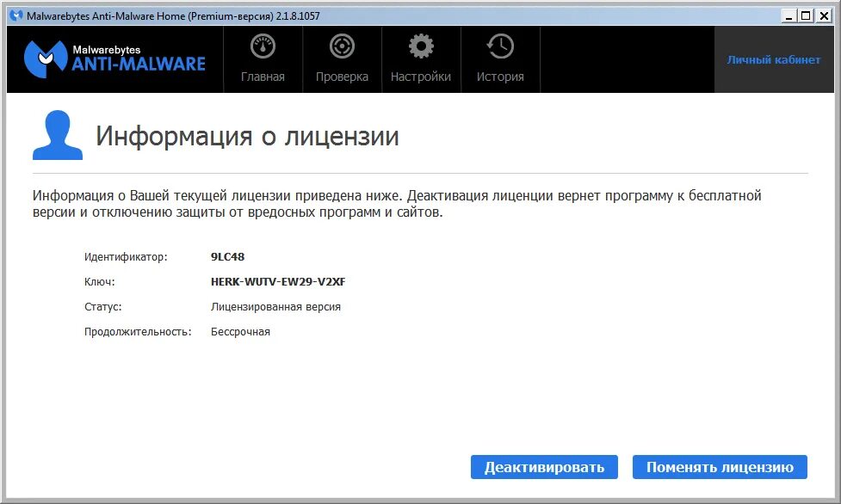Click the Идентификатор: label

click(126, 257)
